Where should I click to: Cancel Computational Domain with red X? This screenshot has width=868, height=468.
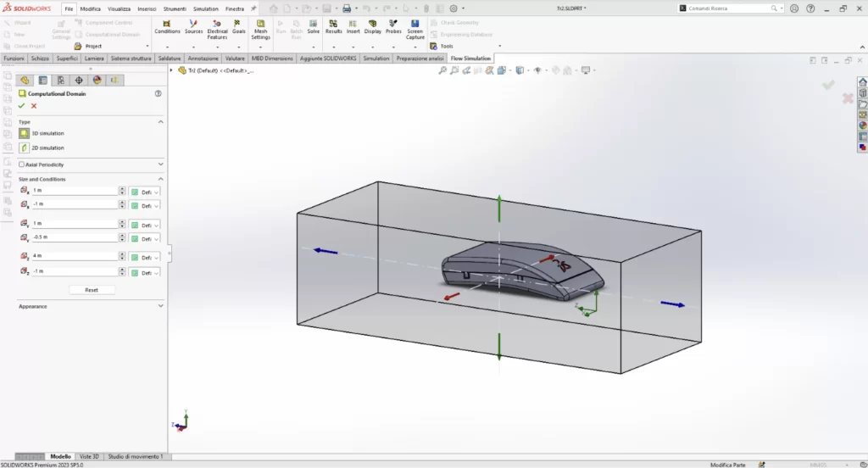34,106
